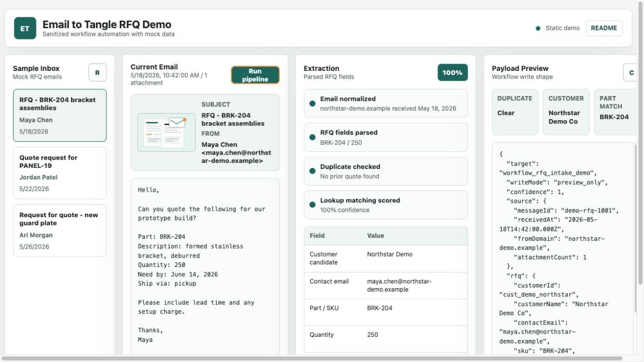Select the Request for quote - new guard plate email
Image resolution: width=644 pixels, height=362 pixels.
(60, 231)
